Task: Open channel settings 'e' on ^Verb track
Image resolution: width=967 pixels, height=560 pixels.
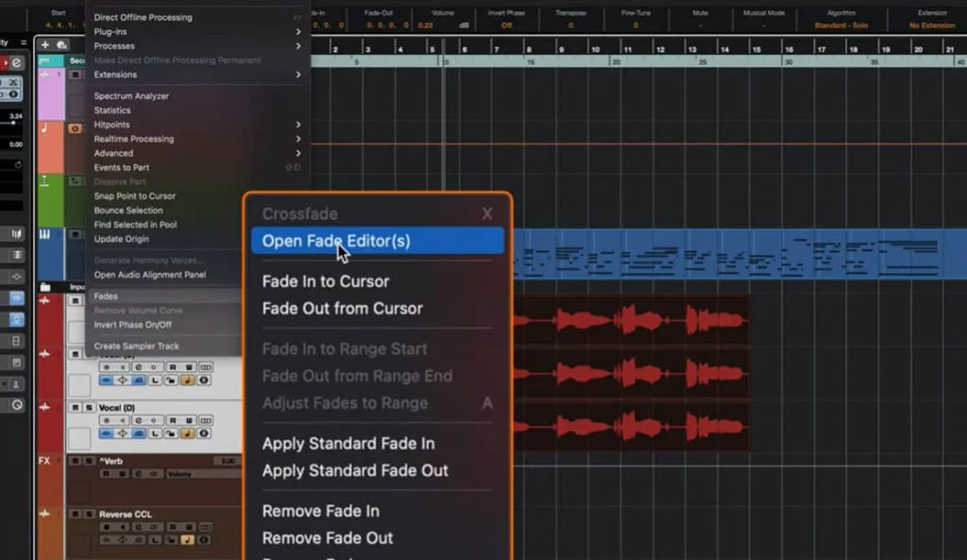Action: (x=138, y=474)
